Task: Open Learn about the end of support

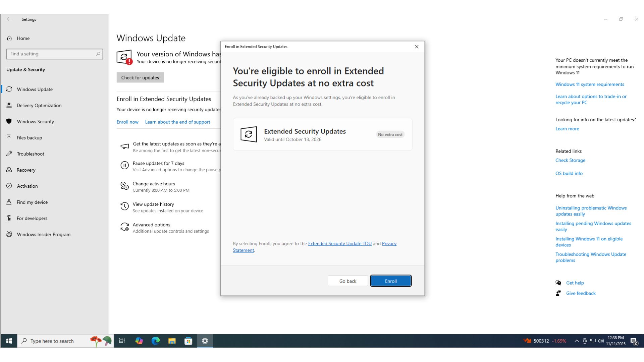Action: point(177,122)
